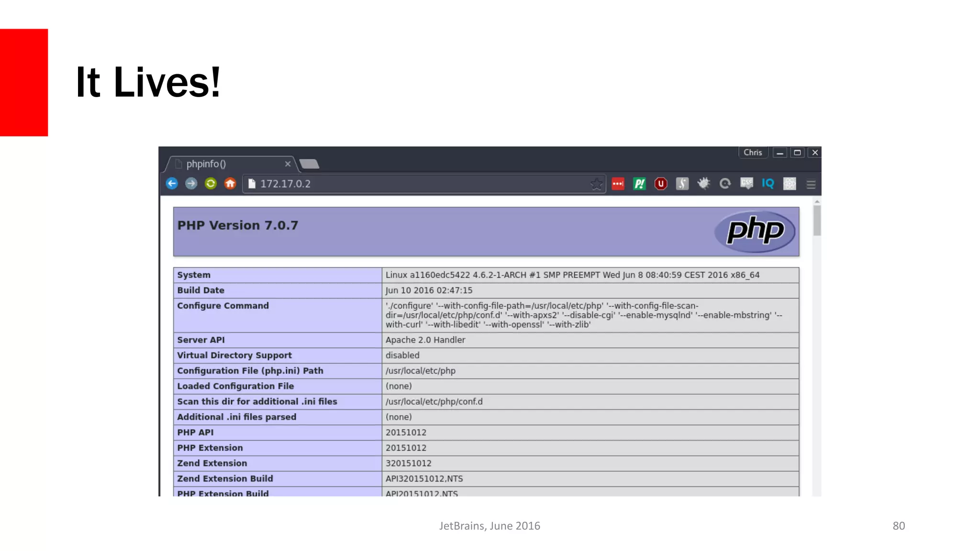
Task: Click the browser Back arrow button
Action: [172, 184]
